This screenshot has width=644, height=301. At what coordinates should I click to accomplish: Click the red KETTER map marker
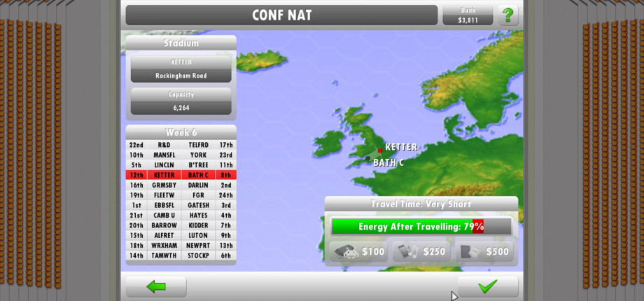tap(380, 150)
